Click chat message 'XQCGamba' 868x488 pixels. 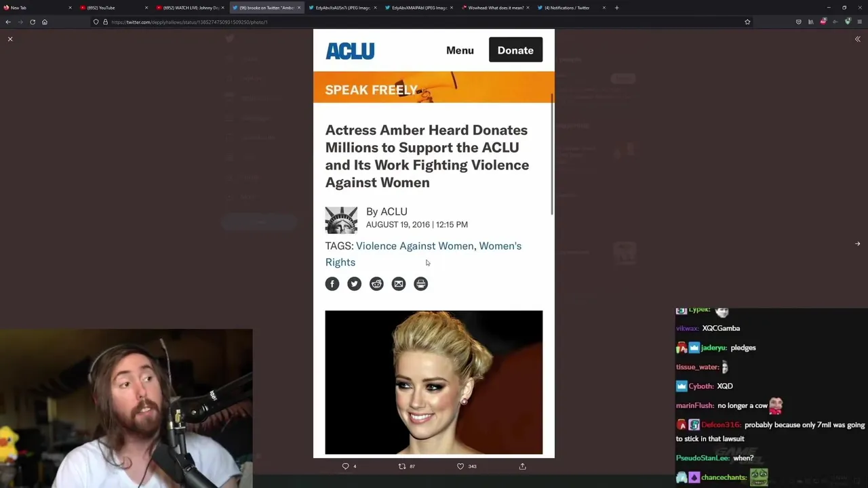(x=721, y=328)
